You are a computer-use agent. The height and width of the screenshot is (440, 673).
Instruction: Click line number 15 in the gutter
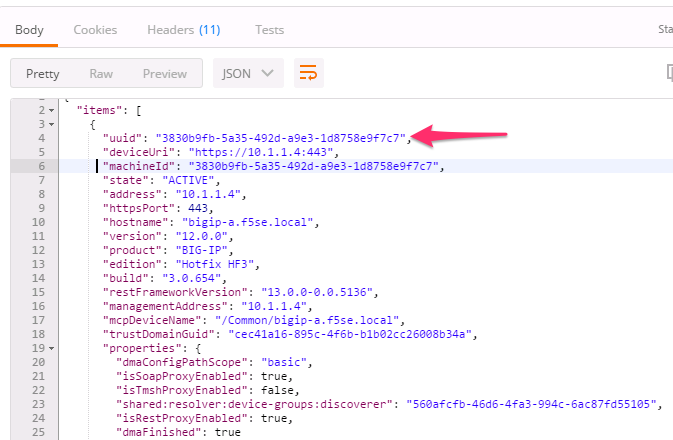pos(38,292)
